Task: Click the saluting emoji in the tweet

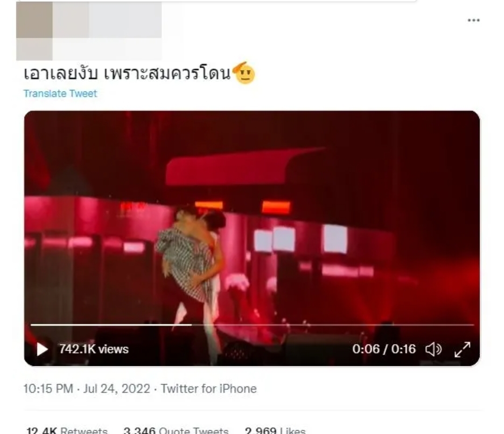Action: (x=244, y=73)
